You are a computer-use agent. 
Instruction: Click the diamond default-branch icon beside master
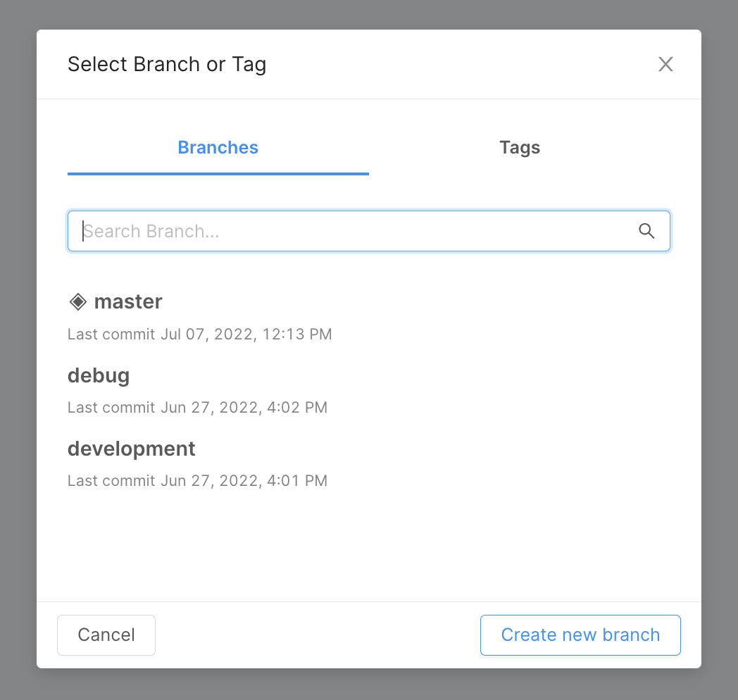pyautogui.click(x=77, y=301)
